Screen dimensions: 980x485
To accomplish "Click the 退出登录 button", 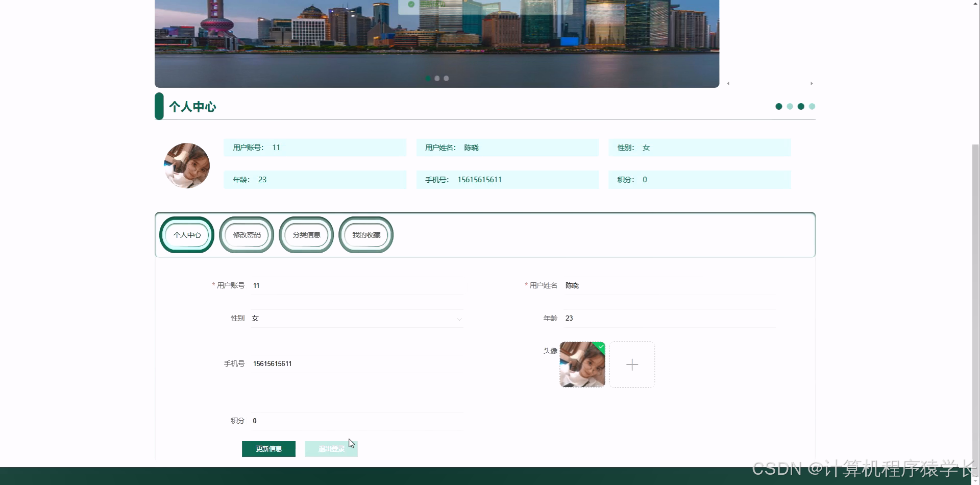I will (x=331, y=449).
